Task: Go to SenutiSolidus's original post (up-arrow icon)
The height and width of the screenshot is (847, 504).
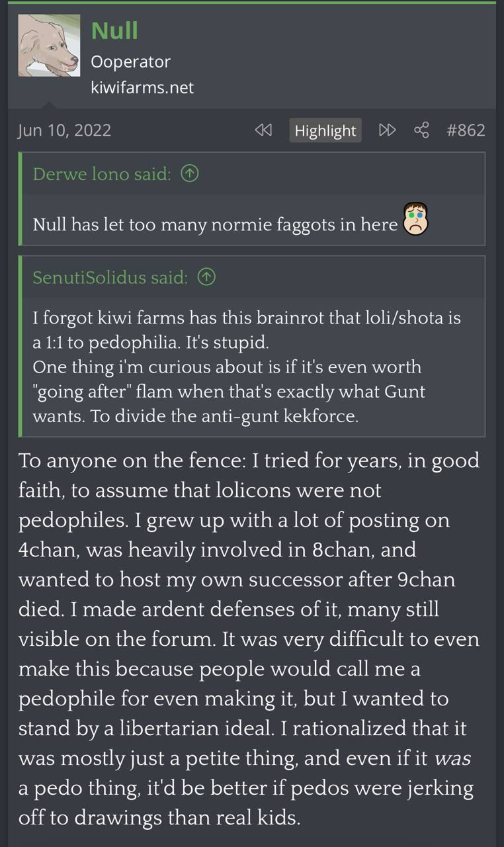Action: point(207,277)
